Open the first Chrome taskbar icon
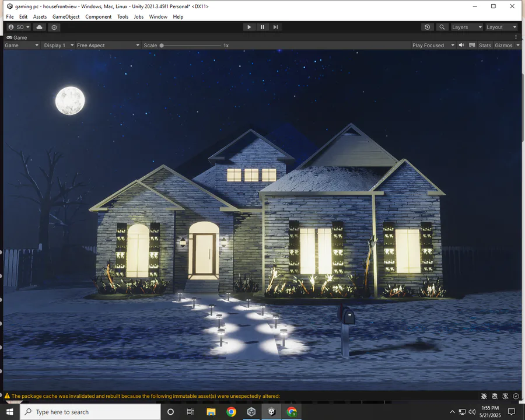This screenshot has width=525, height=420. coord(231,412)
